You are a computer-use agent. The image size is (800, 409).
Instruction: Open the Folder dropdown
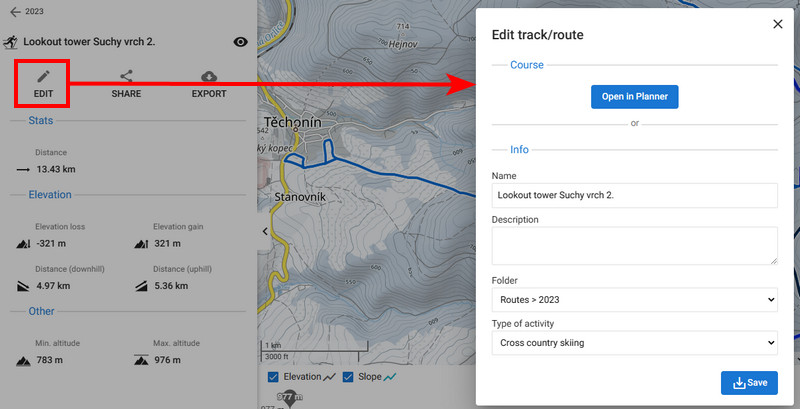pos(634,299)
